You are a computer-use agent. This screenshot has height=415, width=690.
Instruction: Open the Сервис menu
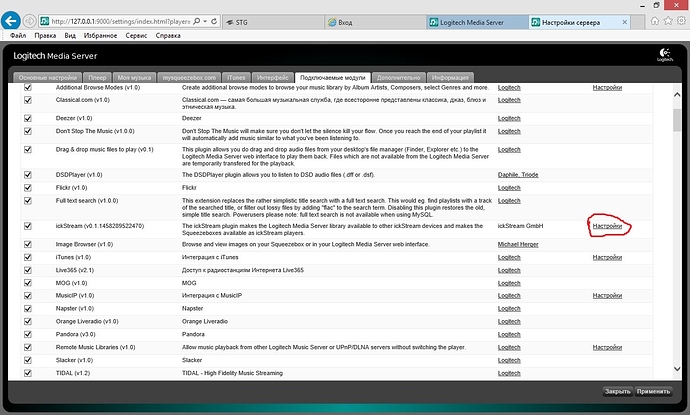pos(136,36)
